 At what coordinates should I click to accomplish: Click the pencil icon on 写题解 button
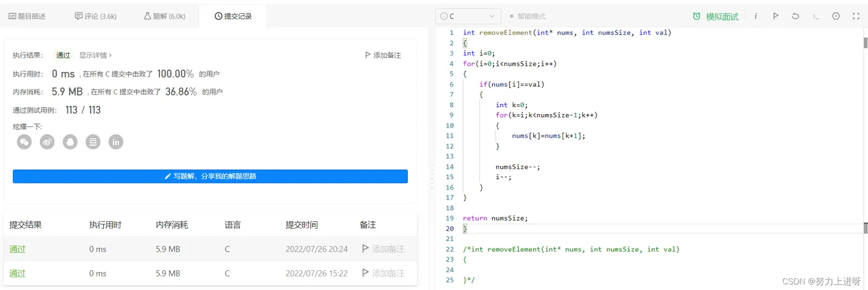click(167, 176)
